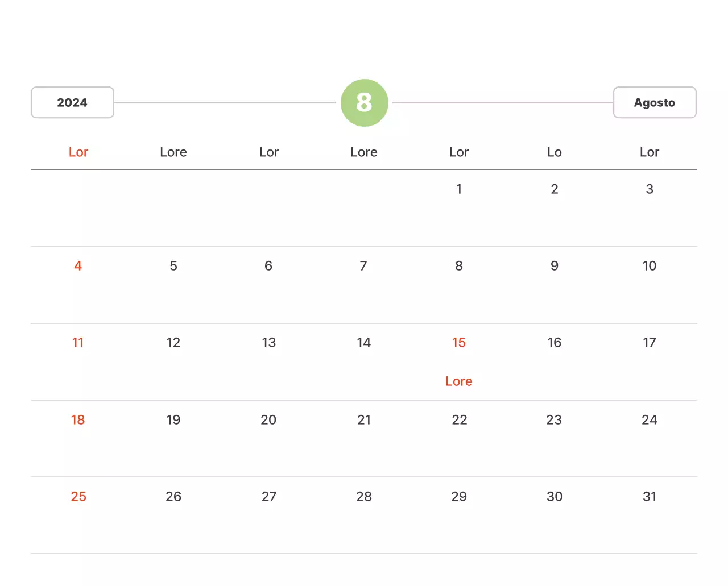This screenshot has width=728, height=586.
Task: Click the red Lore label under 15
Action: click(459, 381)
